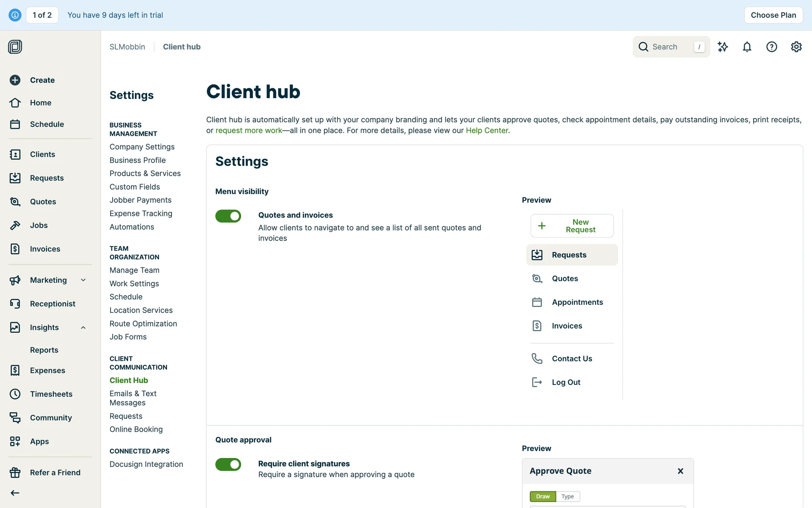
Task: Click the settings gear icon
Action: click(x=796, y=47)
